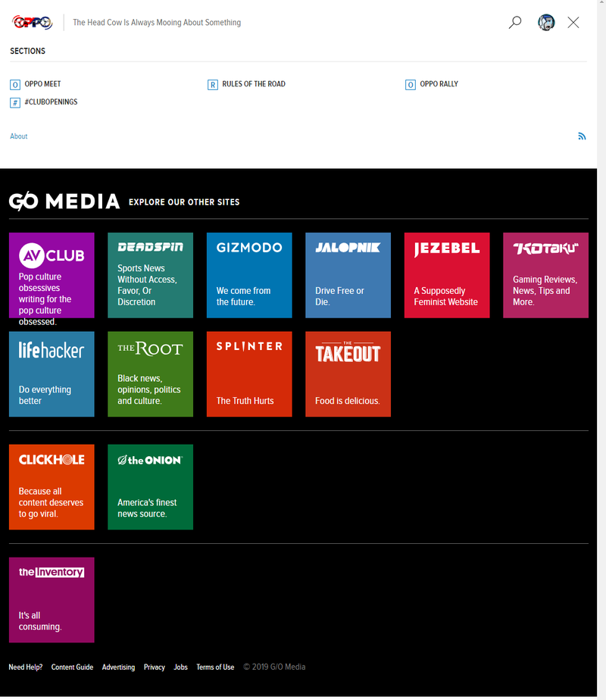Screen dimensions: 606x700
Task: Open the Need Help? footer link
Action: (26, 667)
